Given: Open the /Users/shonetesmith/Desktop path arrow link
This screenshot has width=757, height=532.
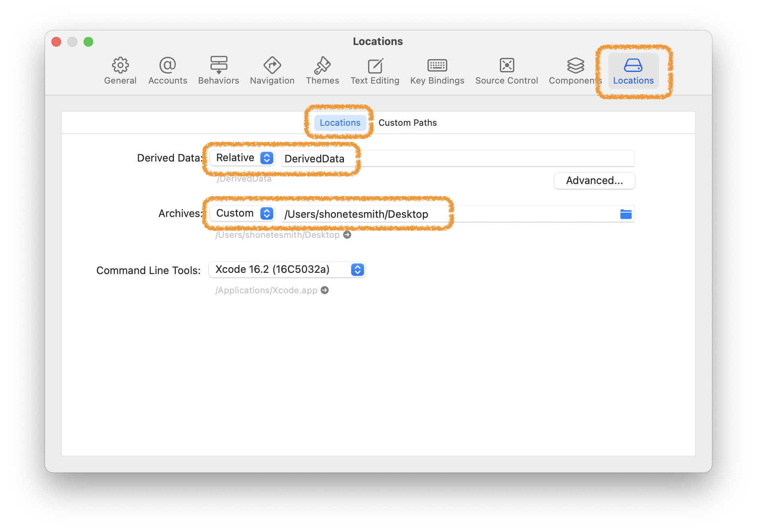Looking at the screenshot, I should (346, 235).
